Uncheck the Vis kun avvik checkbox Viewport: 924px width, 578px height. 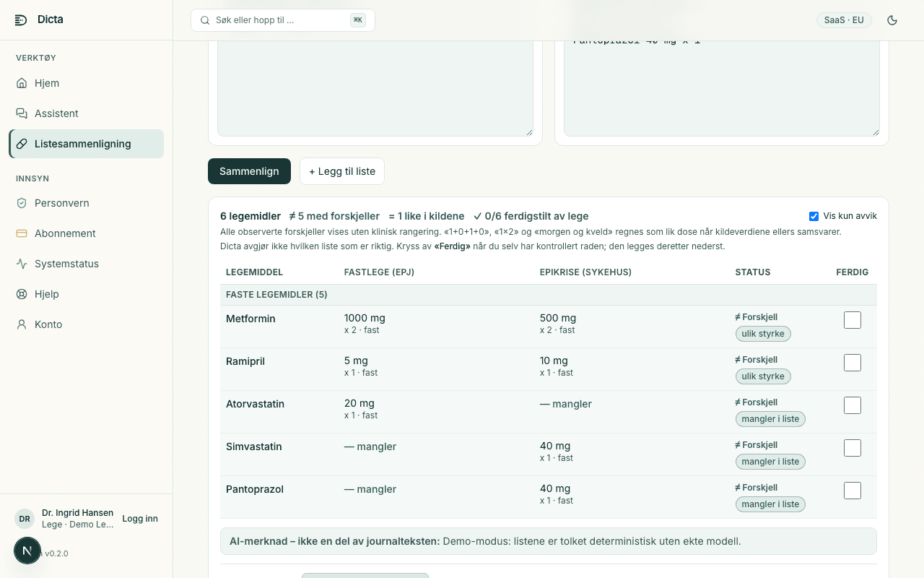tap(814, 216)
